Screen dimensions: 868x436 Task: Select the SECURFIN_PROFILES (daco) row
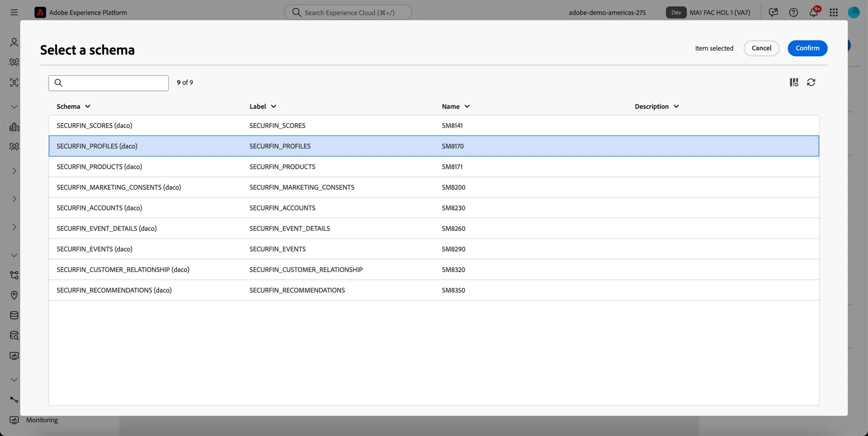[x=434, y=146]
